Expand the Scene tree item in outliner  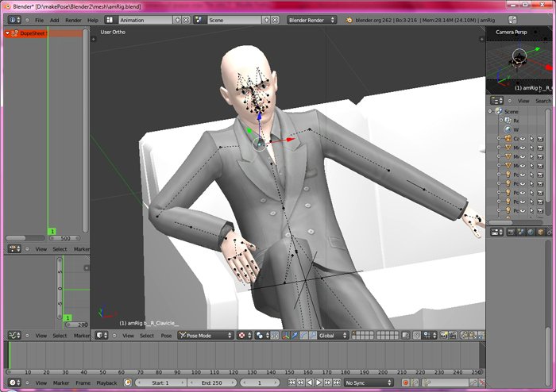(x=490, y=111)
